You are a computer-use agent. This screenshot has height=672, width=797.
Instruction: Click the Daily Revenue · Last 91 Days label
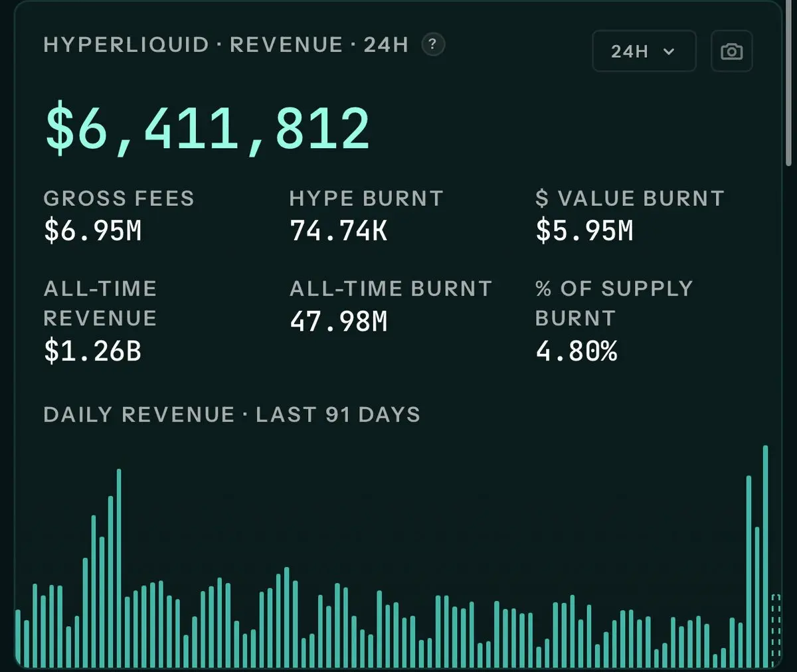pyautogui.click(x=232, y=414)
